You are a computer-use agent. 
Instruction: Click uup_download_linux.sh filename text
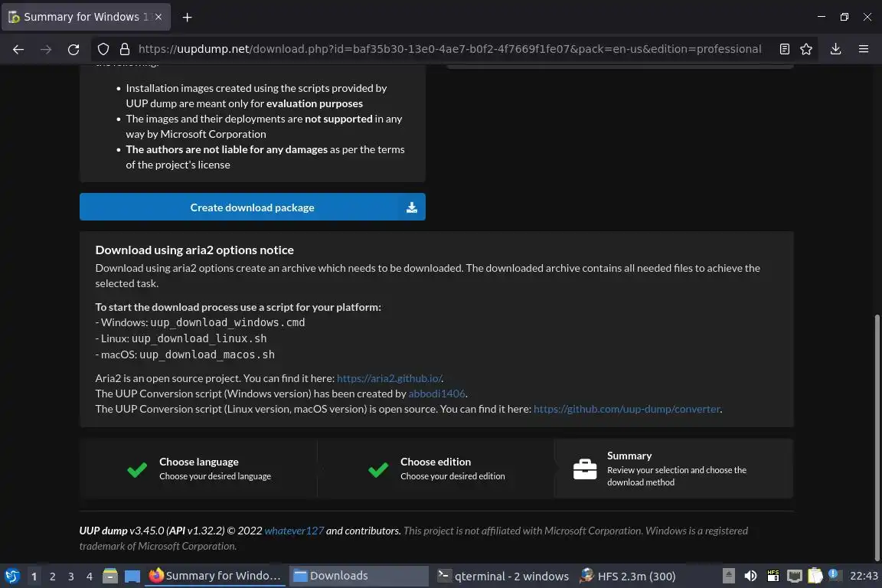tap(199, 338)
